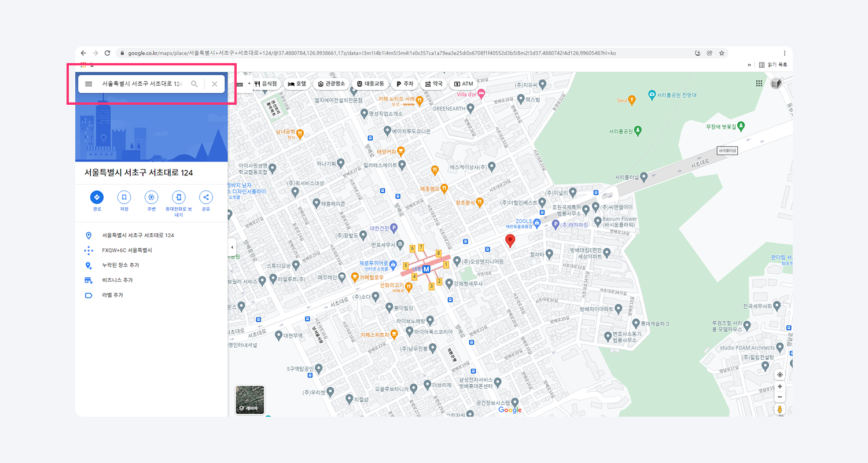Share the location with the 공유 icon
The height and width of the screenshot is (463, 868).
(205, 197)
